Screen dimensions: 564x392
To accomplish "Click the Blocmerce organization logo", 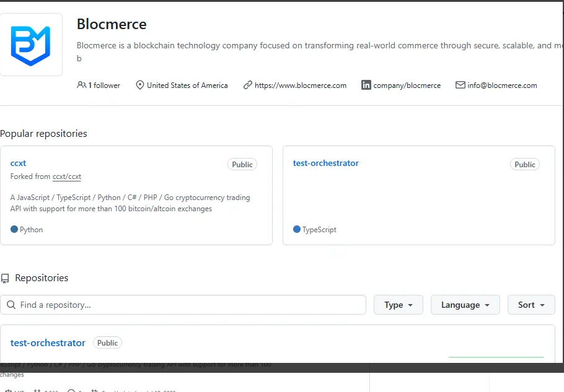I will 30,45.
